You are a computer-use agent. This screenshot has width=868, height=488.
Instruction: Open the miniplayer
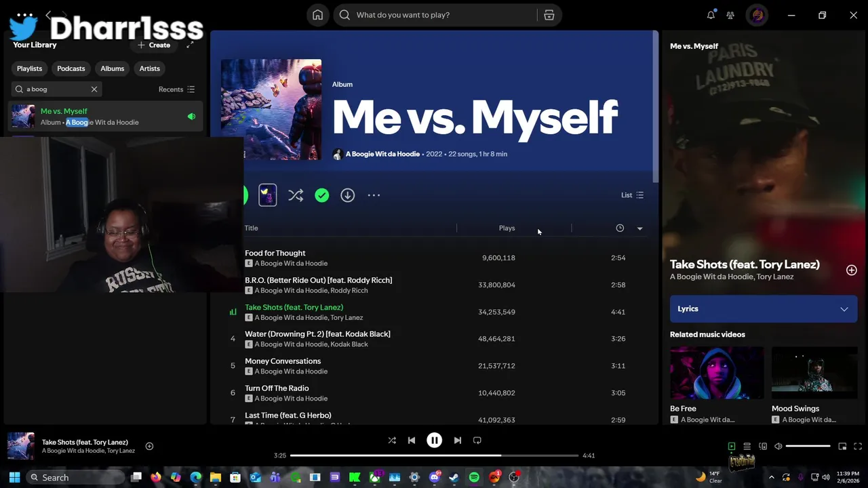pos(842,446)
